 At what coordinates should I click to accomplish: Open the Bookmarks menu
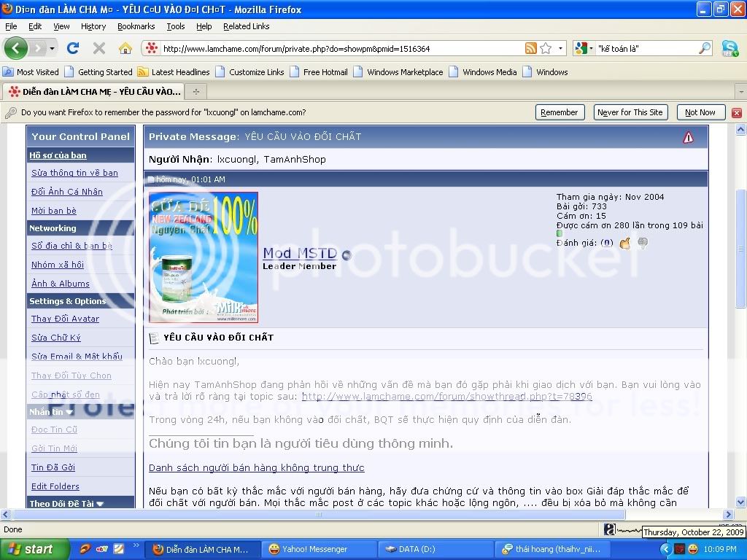click(136, 26)
